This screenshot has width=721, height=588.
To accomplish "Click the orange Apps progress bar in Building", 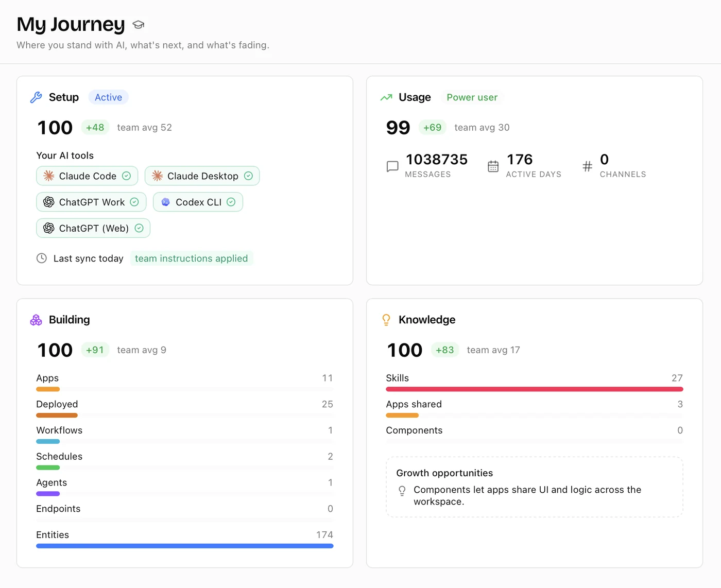I will tap(48, 389).
